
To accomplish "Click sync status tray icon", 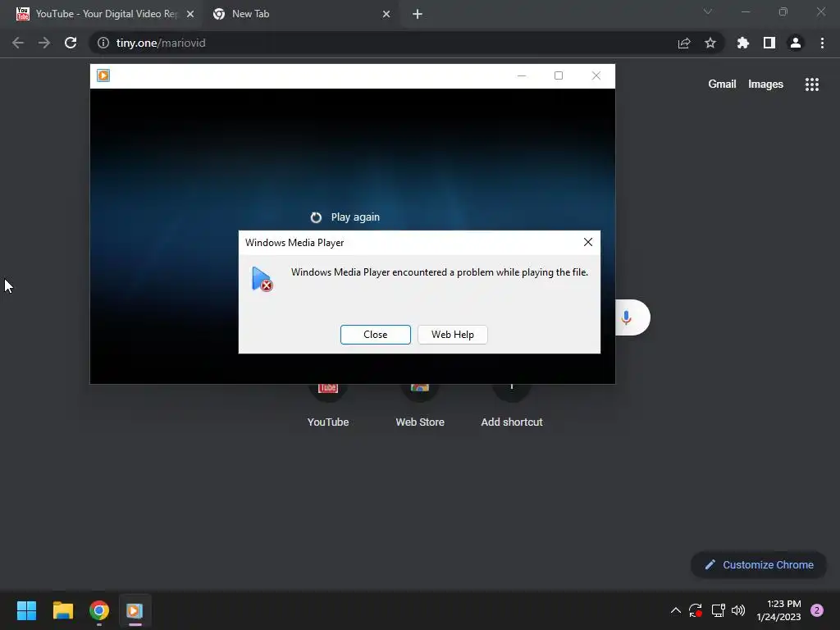I will pos(696,610).
